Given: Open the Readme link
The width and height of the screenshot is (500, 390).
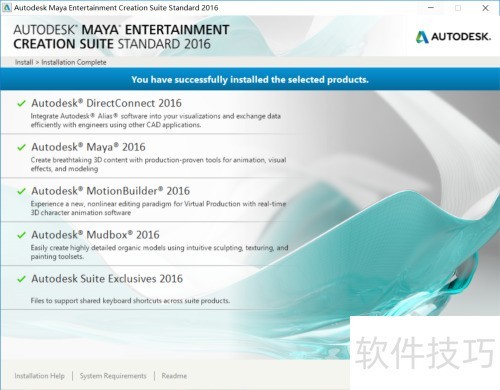Looking at the screenshot, I should tap(174, 376).
